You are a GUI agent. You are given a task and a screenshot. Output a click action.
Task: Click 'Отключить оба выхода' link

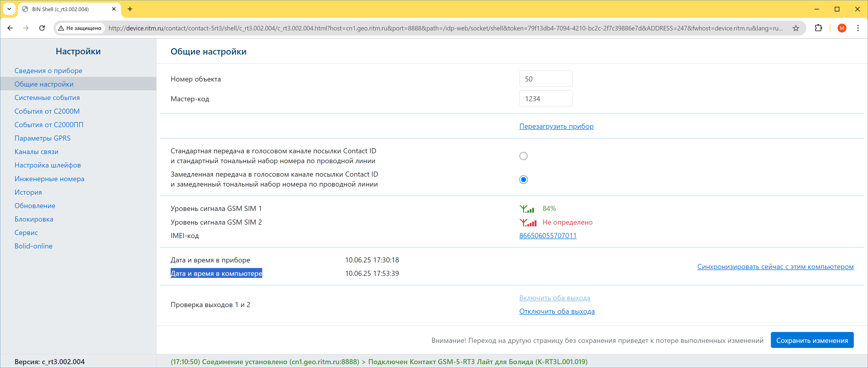pyautogui.click(x=557, y=311)
